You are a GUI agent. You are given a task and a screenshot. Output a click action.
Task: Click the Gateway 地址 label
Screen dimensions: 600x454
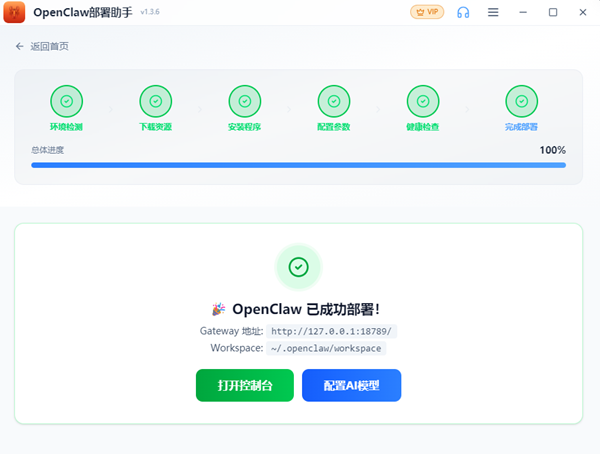[232, 331]
